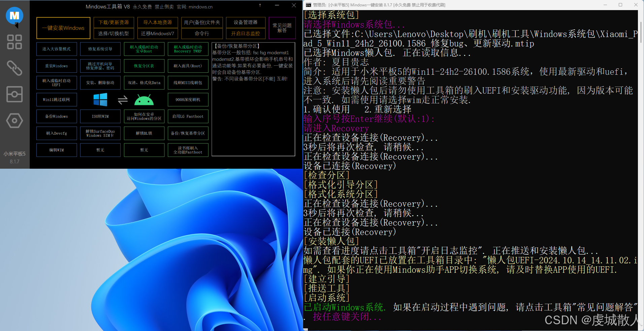Click 线刷MIUI线刷包 button
This screenshot has height=331, width=644.
(188, 83)
